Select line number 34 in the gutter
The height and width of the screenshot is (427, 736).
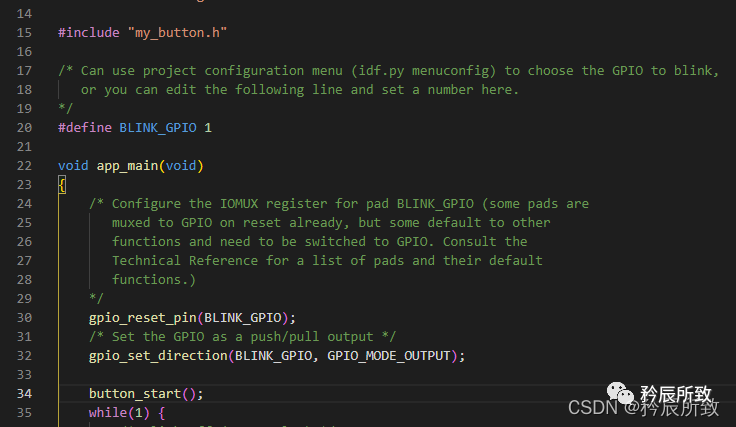click(x=25, y=393)
